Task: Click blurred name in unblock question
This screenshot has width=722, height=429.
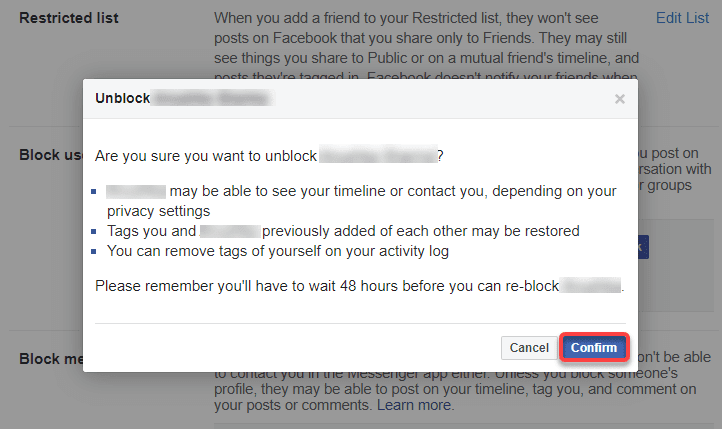Action: (x=378, y=156)
